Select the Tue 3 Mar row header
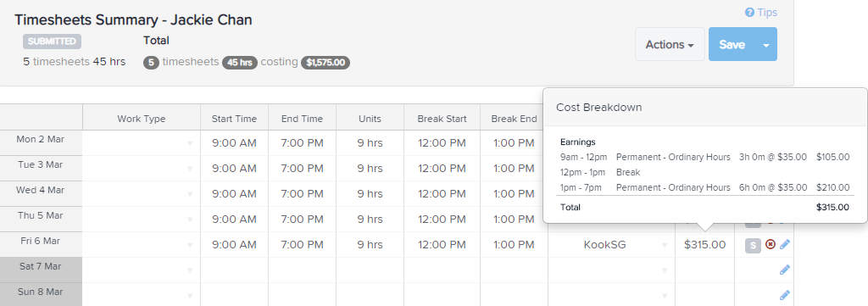The image size is (868, 306). point(41,168)
